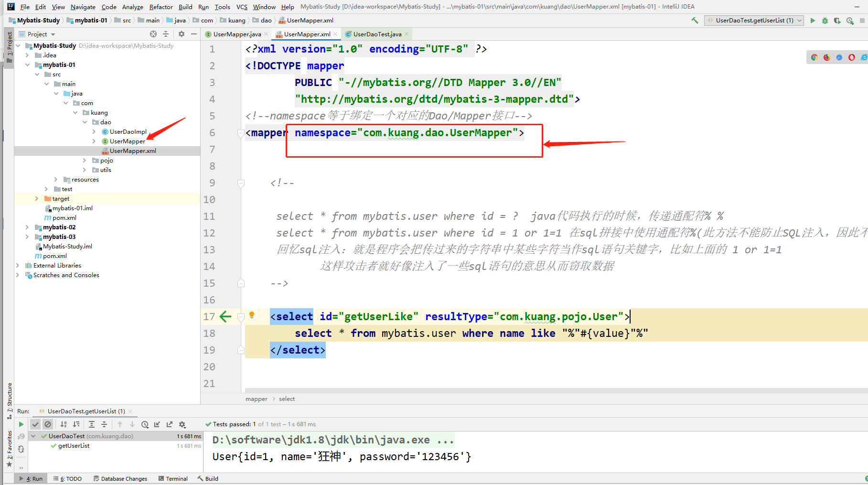Collapse the mybatis-01 module node

[27, 65]
